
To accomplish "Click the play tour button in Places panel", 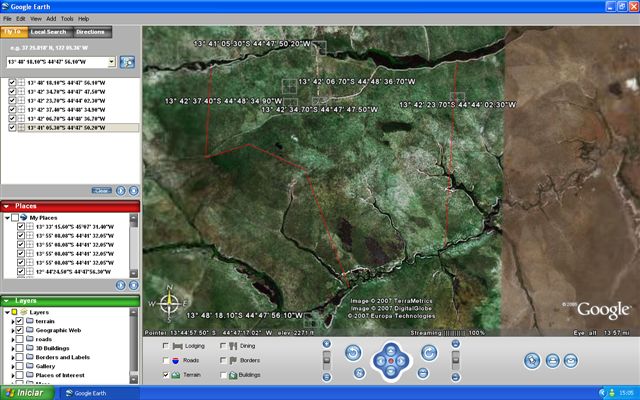I will point(120,285).
